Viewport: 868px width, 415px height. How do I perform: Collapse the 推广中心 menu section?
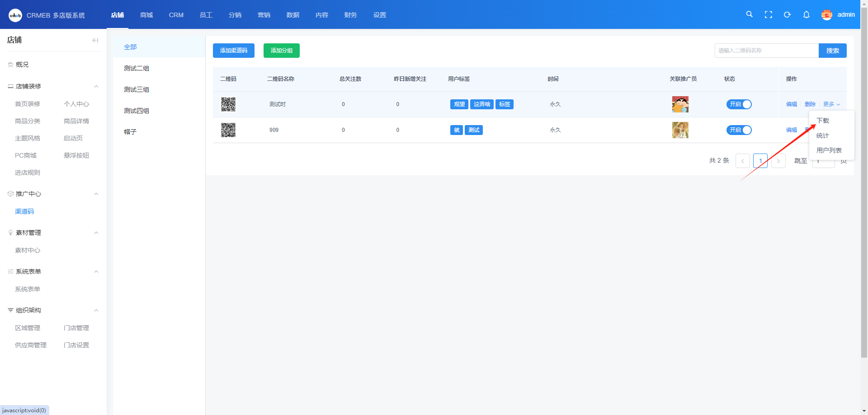tap(96, 194)
